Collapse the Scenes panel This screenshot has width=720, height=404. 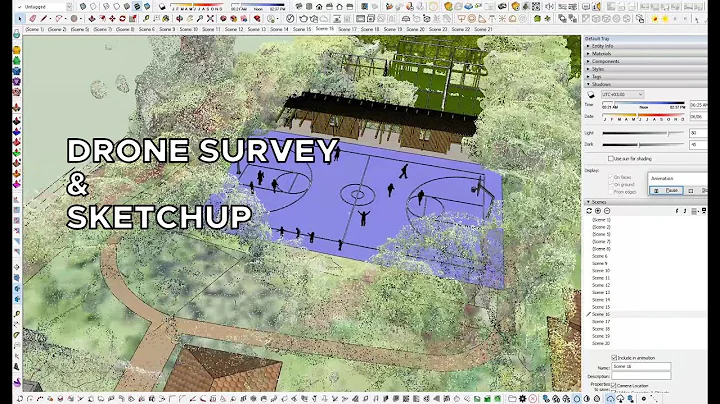point(645,202)
